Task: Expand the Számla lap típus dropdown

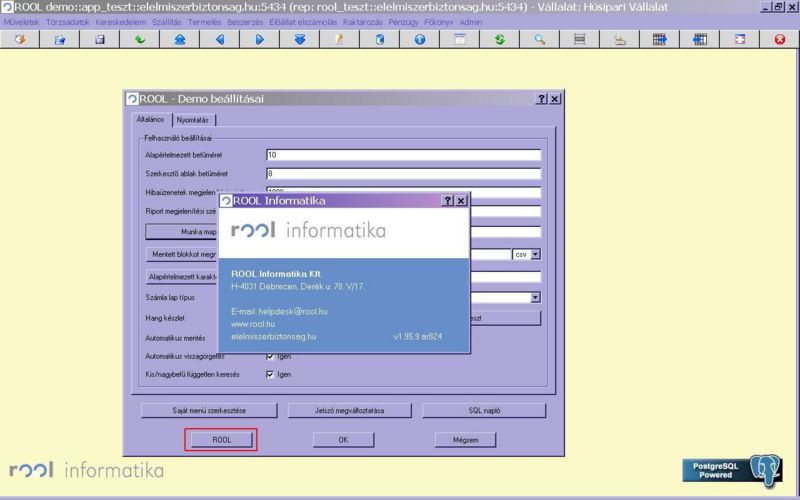Action: [x=535, y=297]
